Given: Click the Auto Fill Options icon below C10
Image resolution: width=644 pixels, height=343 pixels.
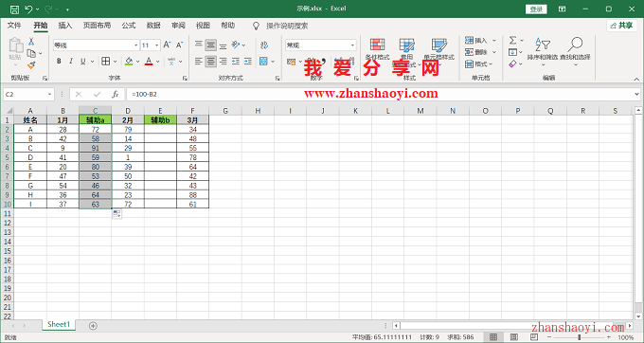Looking at the screenshot, I should point(117,213).
